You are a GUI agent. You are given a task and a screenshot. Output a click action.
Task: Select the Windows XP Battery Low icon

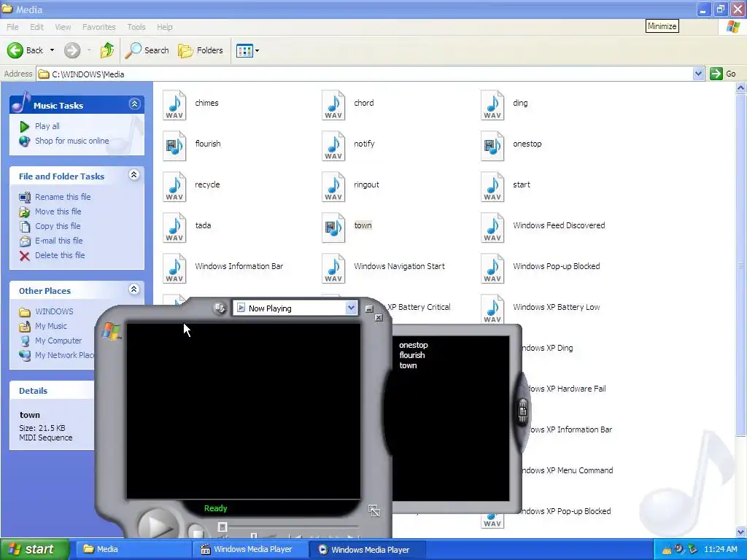(x=492, y=309)
